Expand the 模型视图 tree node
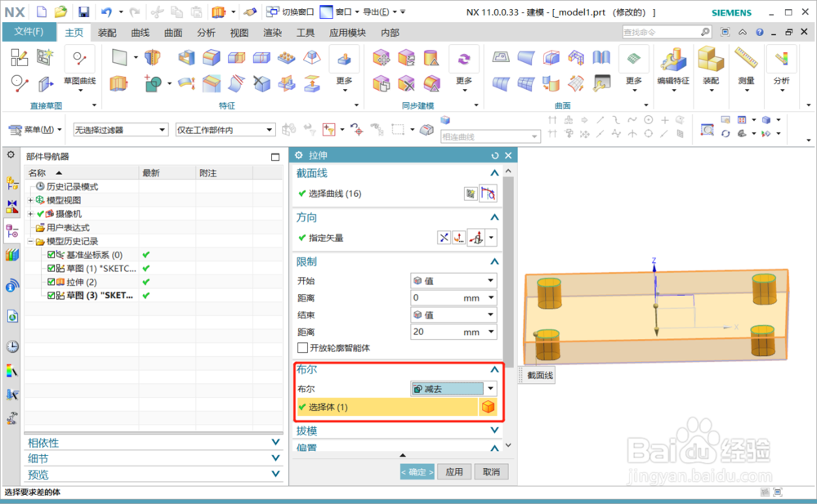The image size is (817, 504). (x=30, y=200)
